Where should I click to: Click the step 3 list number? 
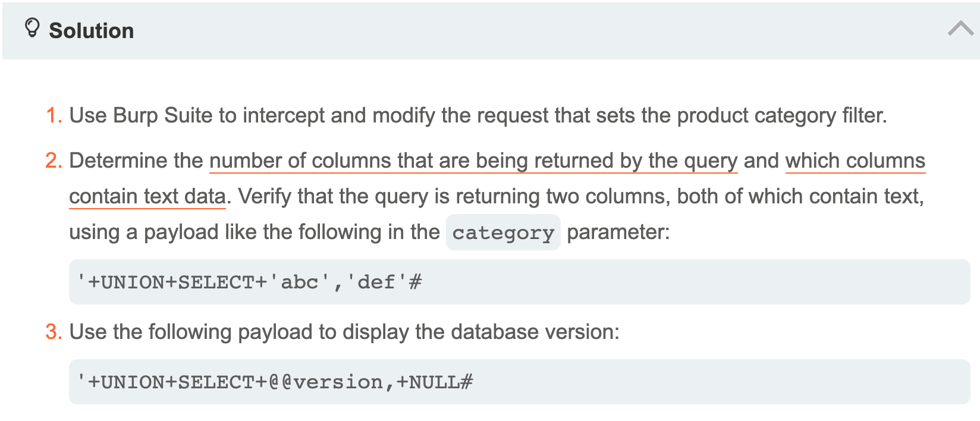point(54,332)
